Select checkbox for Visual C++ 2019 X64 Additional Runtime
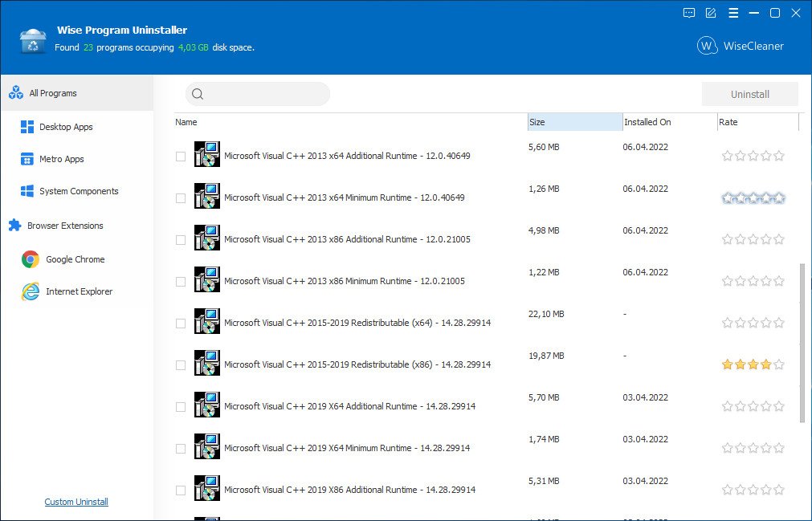 coord(181,407)
